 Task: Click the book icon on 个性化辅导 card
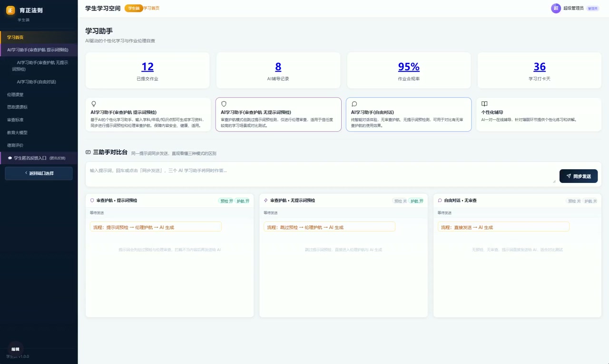tap(484, 104)
